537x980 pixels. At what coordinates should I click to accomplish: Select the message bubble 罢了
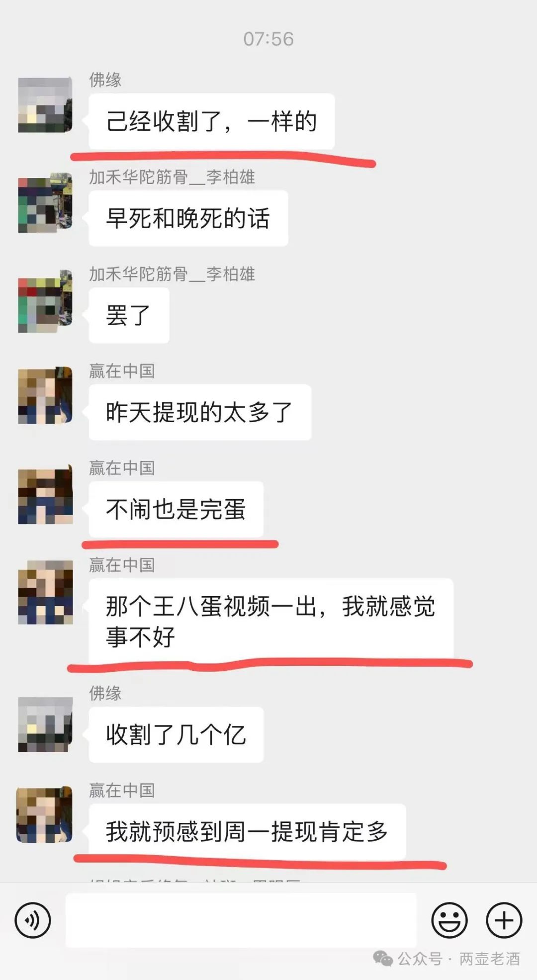(129, 315)
